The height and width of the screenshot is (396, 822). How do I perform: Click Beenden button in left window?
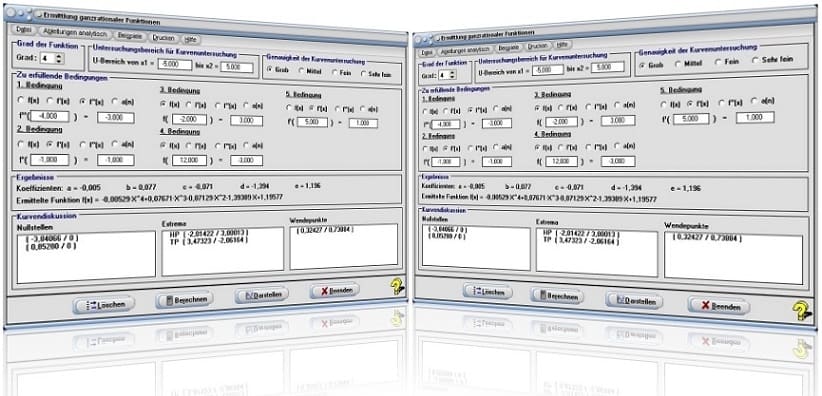coord(334,290)
